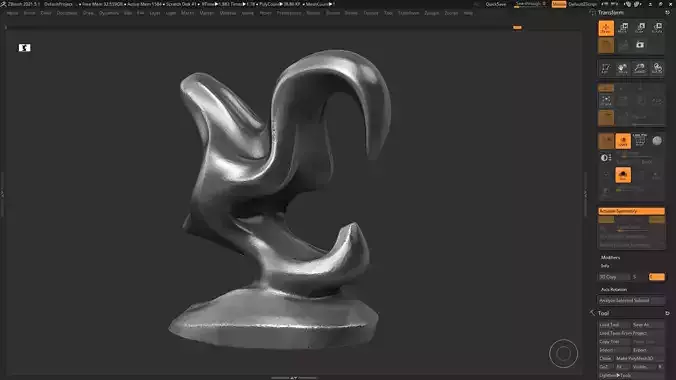676x380 pixels.
Task: Click the Export button
Action: tap(648, 350)
